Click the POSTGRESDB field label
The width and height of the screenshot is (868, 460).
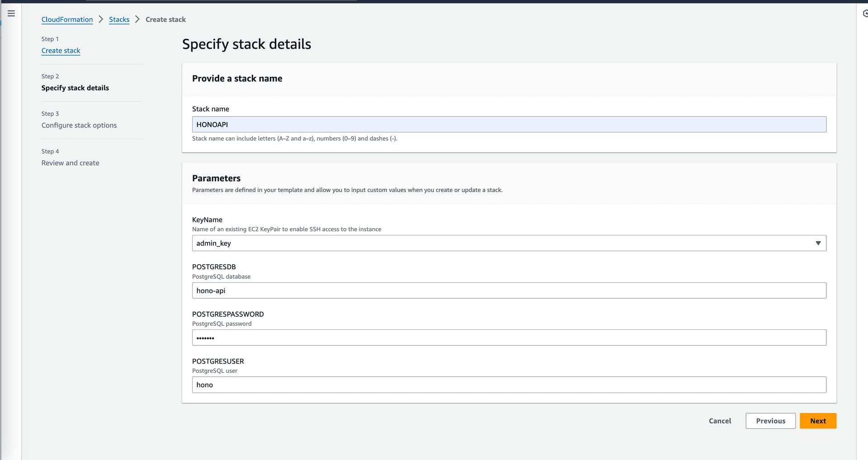pos(214,267)
